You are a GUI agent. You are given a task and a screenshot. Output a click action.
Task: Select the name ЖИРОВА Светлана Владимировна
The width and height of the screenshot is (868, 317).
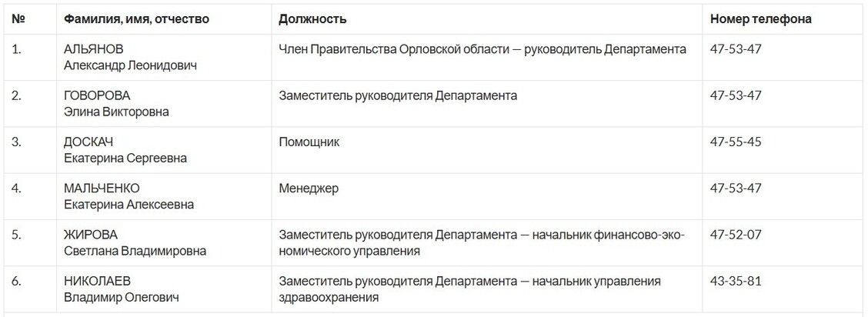click(135, 243)
